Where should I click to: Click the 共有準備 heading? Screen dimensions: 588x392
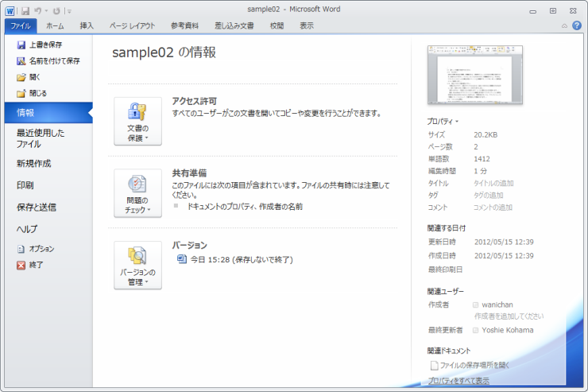[189, 173]
